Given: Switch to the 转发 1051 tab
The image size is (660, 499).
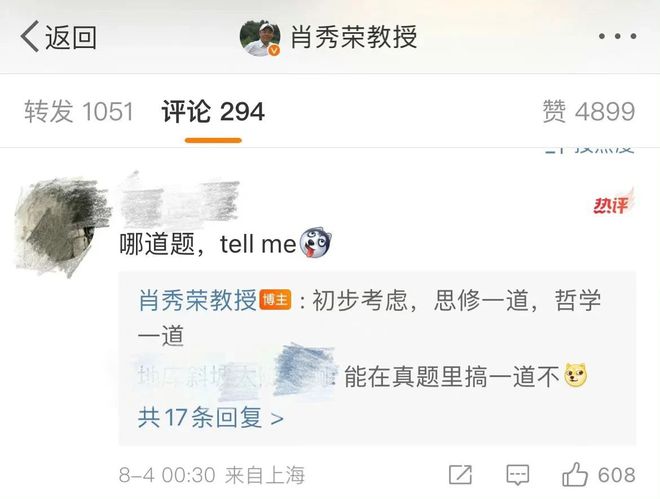Looking at the screenshot, I should pyautogui.click(x=79, y=112).
